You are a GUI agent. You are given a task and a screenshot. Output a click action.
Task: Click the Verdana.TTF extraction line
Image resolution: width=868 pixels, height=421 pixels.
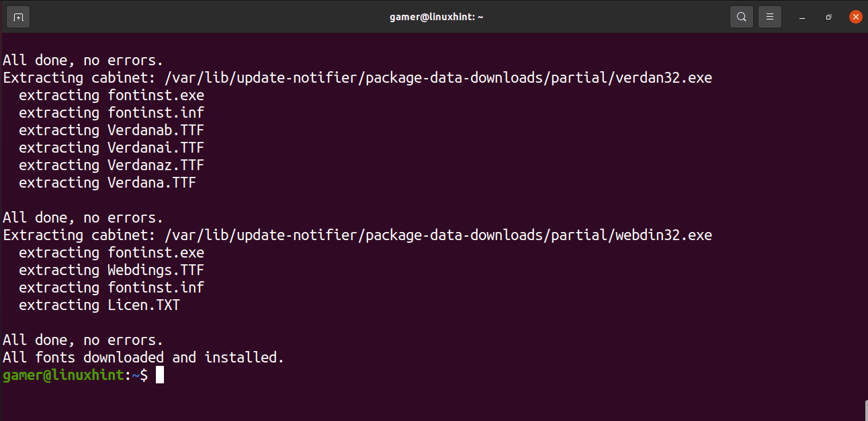pos(107,183)
